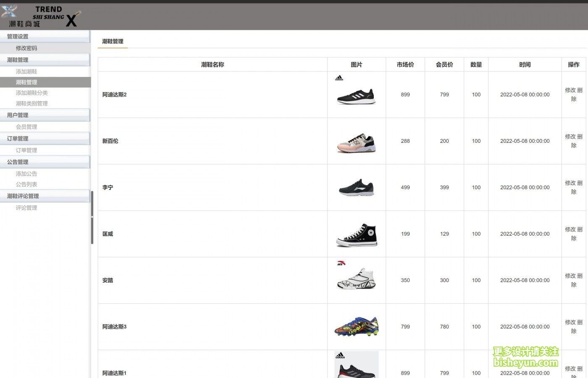Click the name cell 安踏
Image resolution: width=588 pixels, height=378 pixels.
[x=108, y=280]
